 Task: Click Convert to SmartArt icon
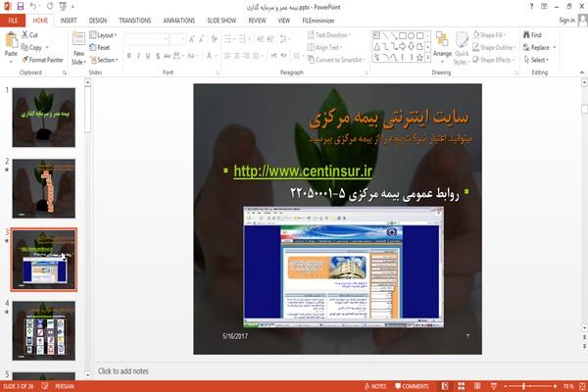click(311, 60)
